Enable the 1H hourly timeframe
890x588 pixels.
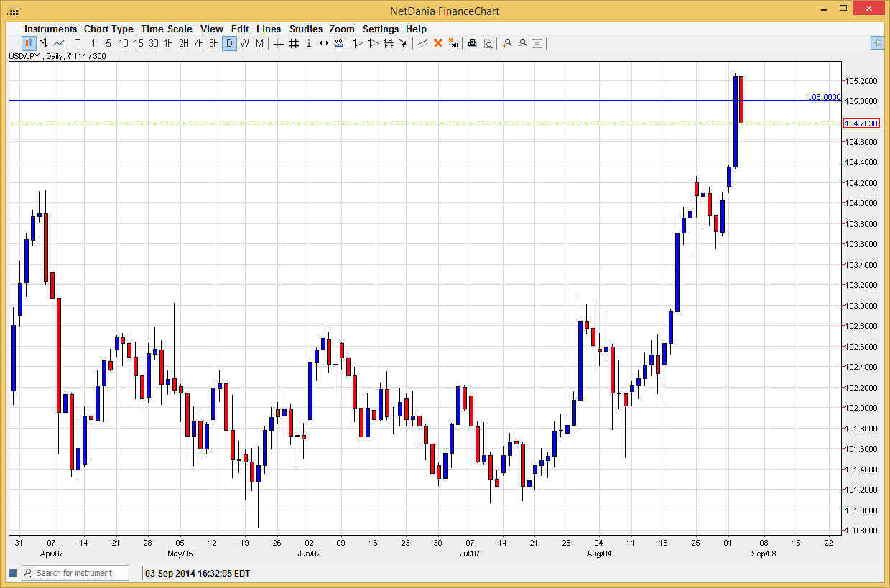[168, 43]
